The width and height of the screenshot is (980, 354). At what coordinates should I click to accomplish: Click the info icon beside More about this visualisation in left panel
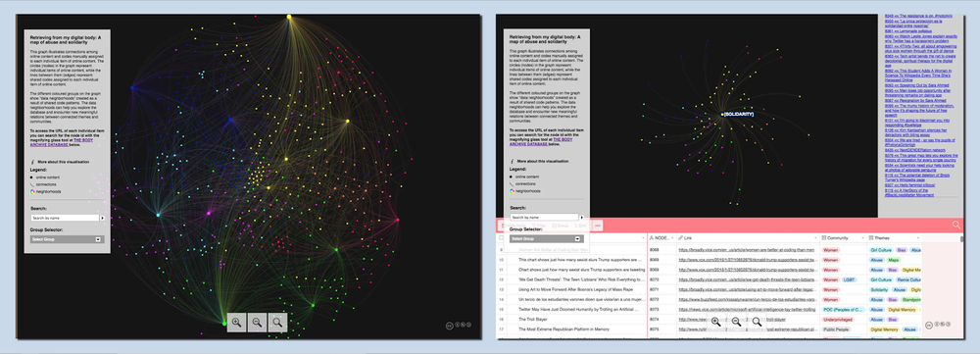32,162
